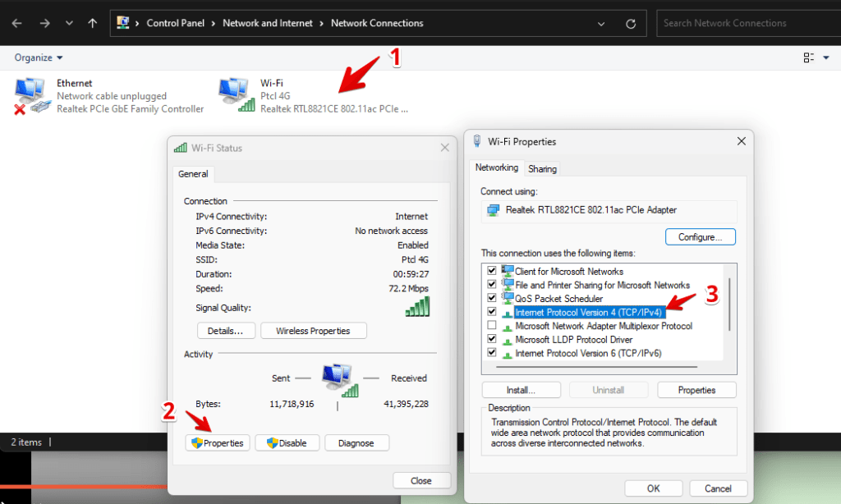Click the red video progress bar
The height and width of the screenshot is (504, 841).
point(85,486)
